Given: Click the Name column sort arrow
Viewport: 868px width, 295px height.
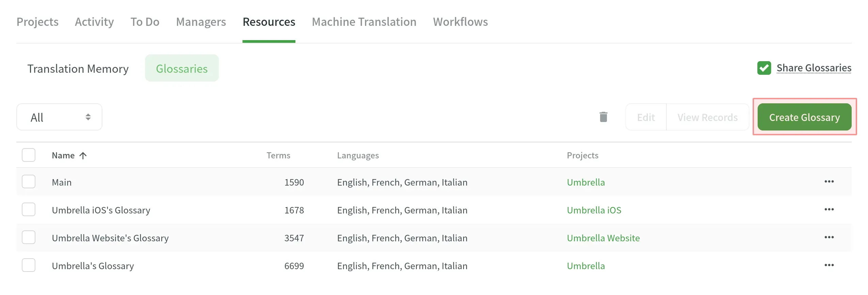Looking at the screenshot, I should [83, 156].
